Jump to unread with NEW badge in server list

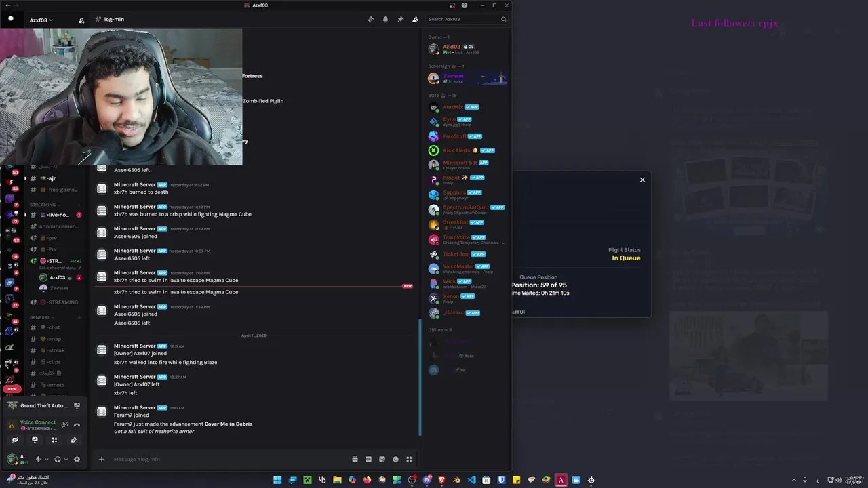click(12, 389)
